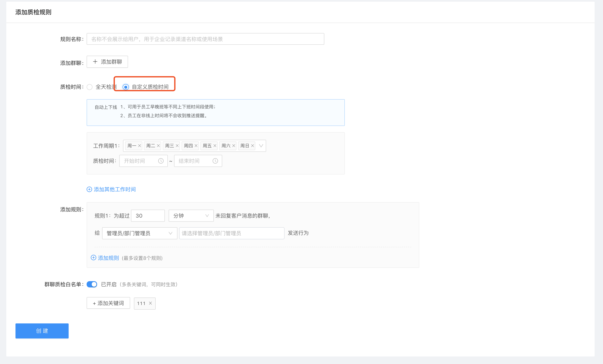Open the 管理员/部门管理员 recipient dropdown
This screenshot has height=364, width=603.
[x=140, y=233]
